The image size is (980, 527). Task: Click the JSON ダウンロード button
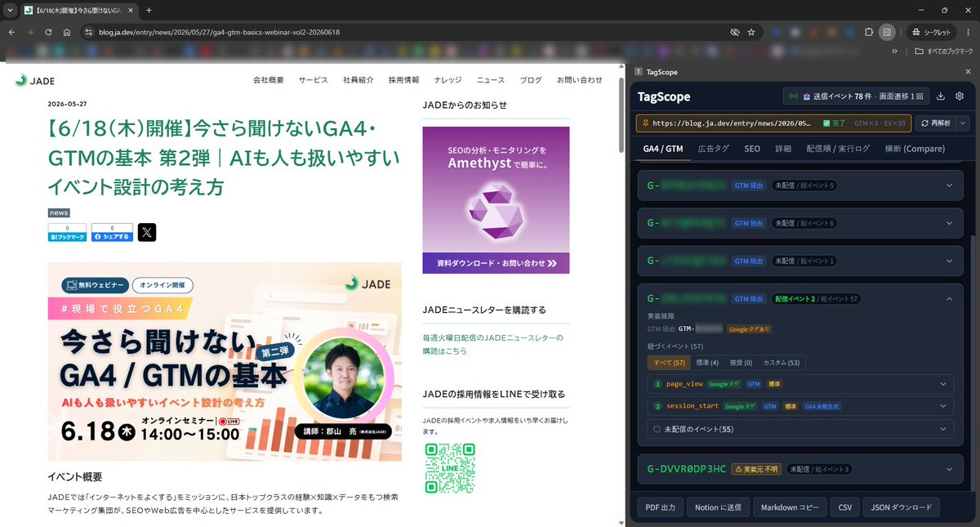click(902, 507)
